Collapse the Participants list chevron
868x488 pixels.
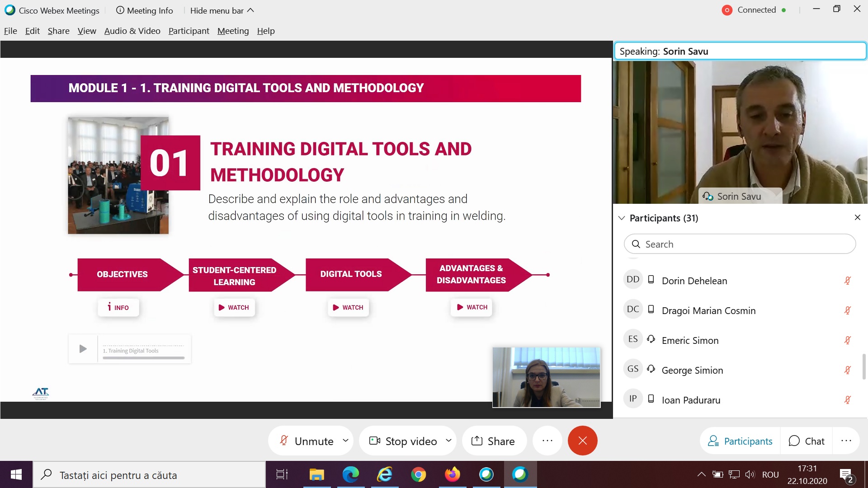coord(622,218)
